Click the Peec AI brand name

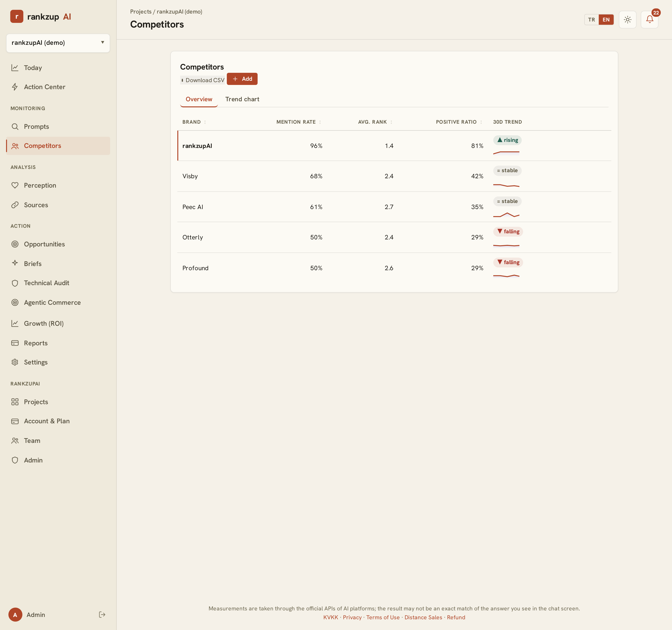coord(193,207)
